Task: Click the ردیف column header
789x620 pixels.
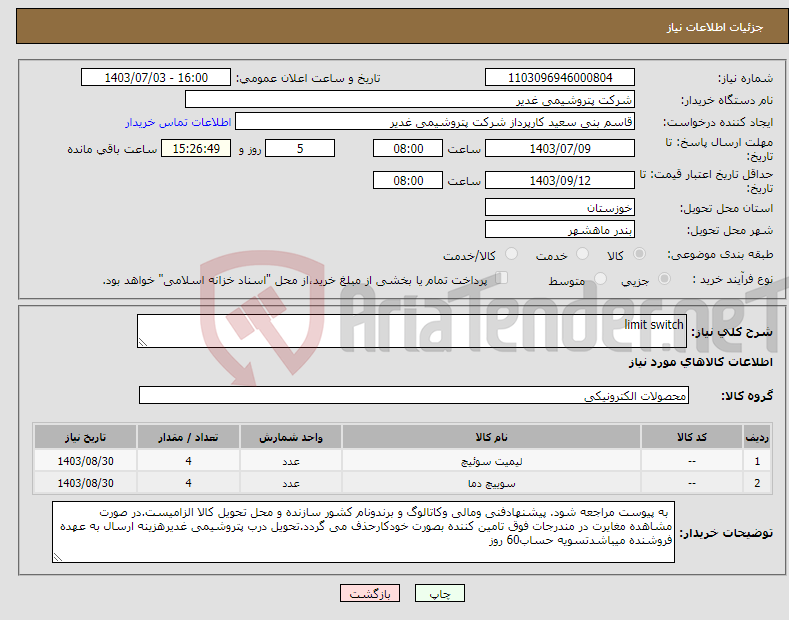Action: tap(757, 437)
